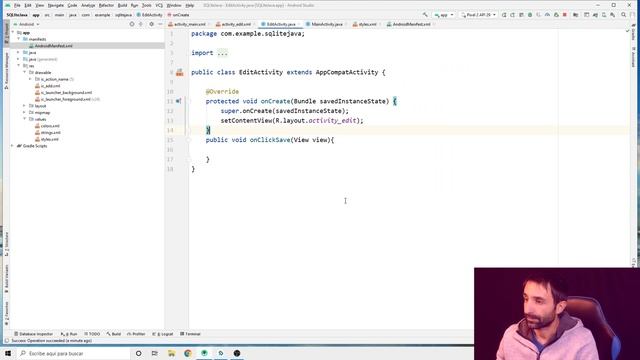The width and height of the screenshot is (640, 360).
Task: Open the VCS menu
Action: coord(159,5)
